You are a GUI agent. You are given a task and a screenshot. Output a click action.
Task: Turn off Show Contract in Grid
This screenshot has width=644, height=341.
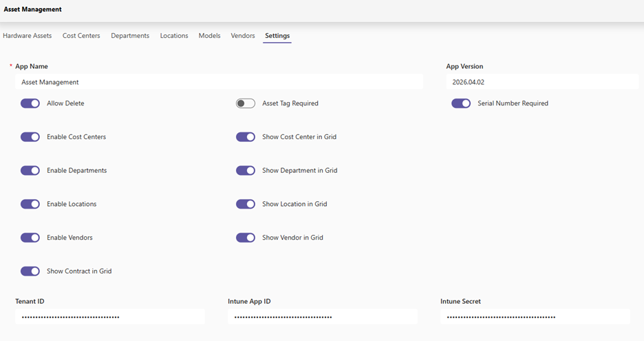pyautogui.click(x=30, y=271)
